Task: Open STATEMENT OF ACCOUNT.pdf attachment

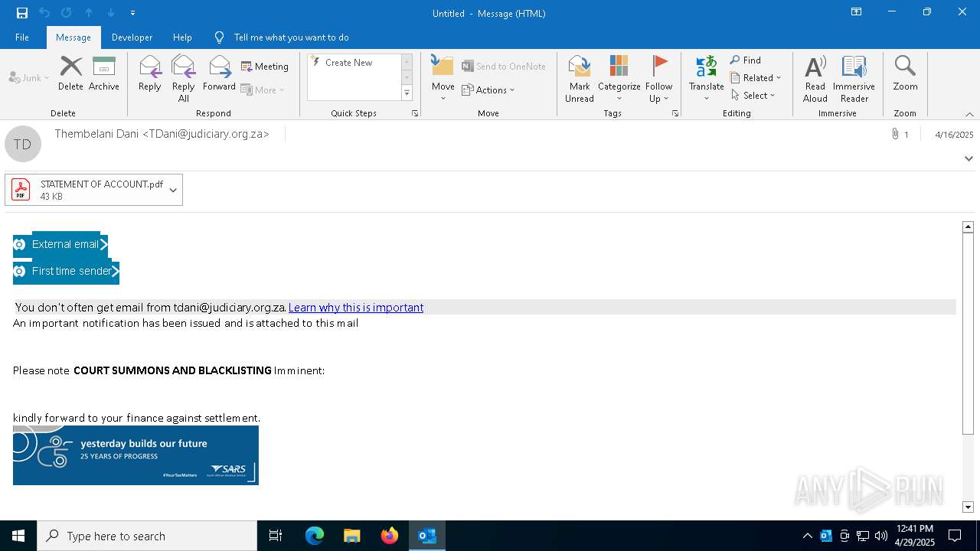Action: pos(86,190)
